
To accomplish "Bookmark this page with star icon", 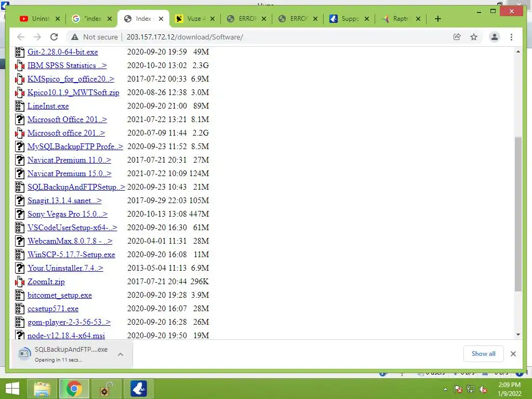I will 474,37.
